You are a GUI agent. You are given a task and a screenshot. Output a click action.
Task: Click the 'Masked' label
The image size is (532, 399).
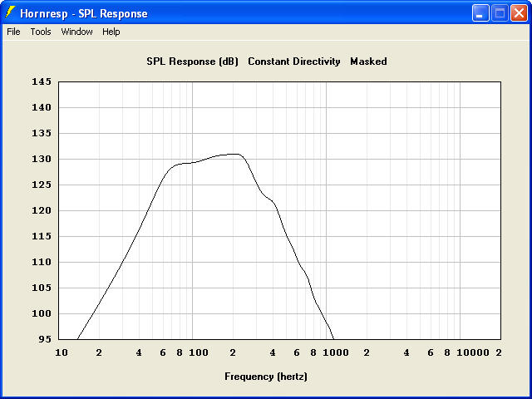click(368, 62)
